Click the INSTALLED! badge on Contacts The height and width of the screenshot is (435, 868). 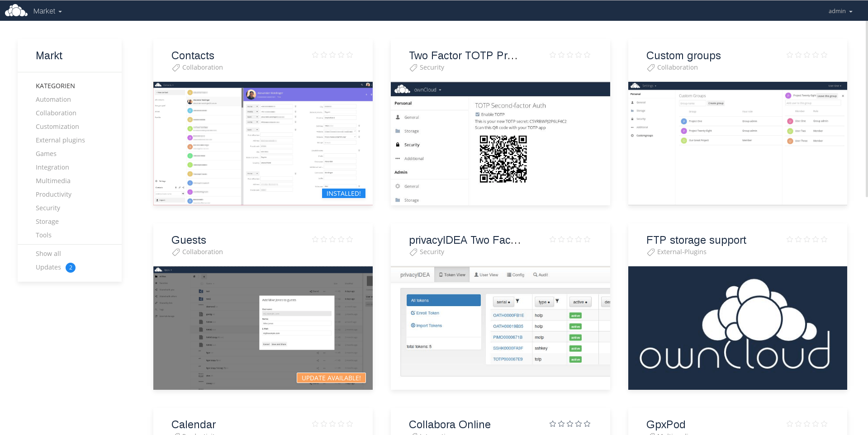(344, 194)
